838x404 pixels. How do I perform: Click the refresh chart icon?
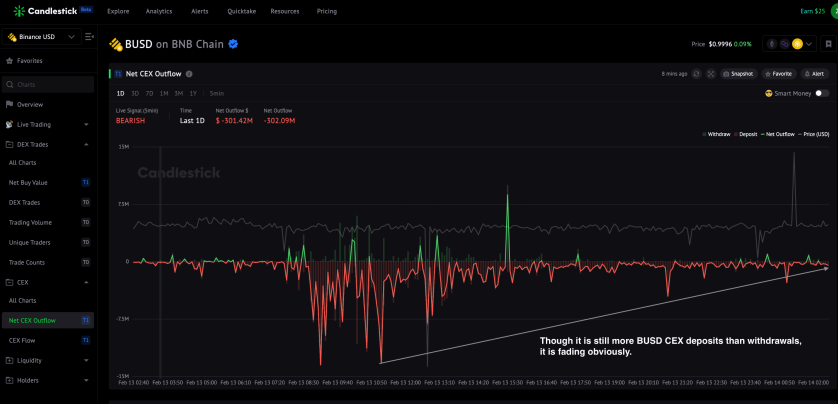[x=696, y=74]
